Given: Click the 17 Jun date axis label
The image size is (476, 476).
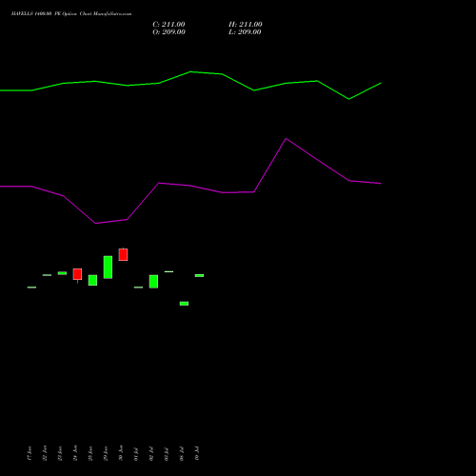Looking at the screenshot, I should pyautogui.click(x=30, y=453).
